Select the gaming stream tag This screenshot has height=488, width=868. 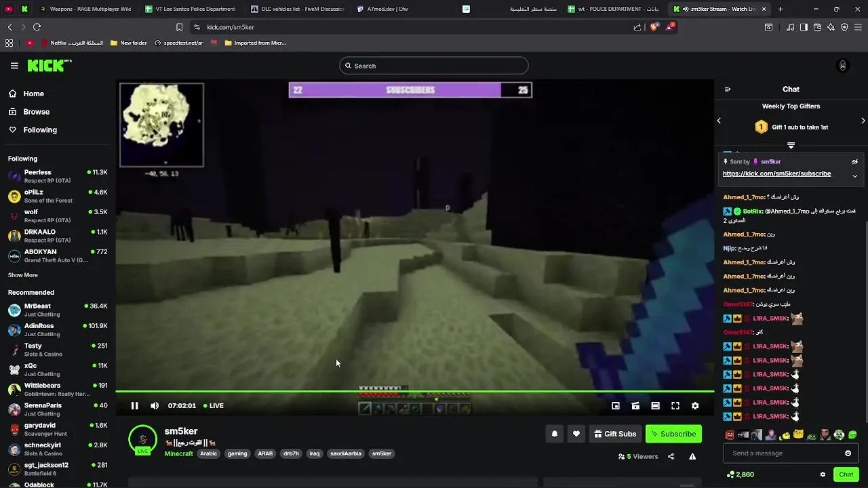pyautogui.click(x=237, y=453)
